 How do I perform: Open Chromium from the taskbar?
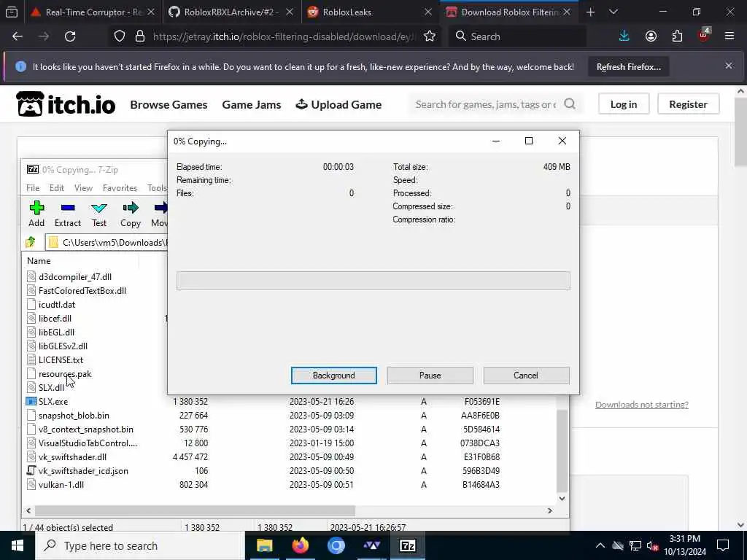[x=336, y=545]
